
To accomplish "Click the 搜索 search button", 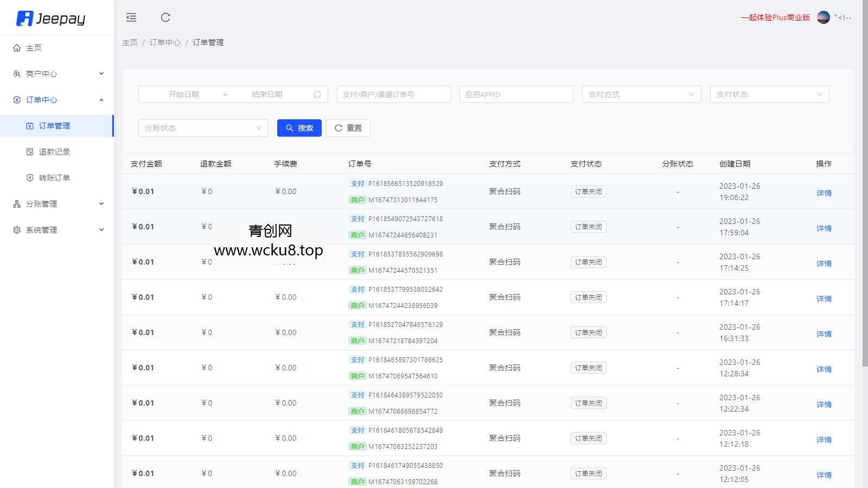I will (x=299, y=128).
